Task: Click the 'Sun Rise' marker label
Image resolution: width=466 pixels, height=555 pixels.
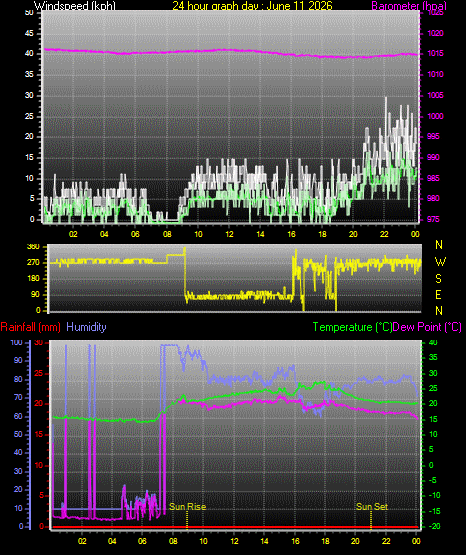Action: click(188, 507)
